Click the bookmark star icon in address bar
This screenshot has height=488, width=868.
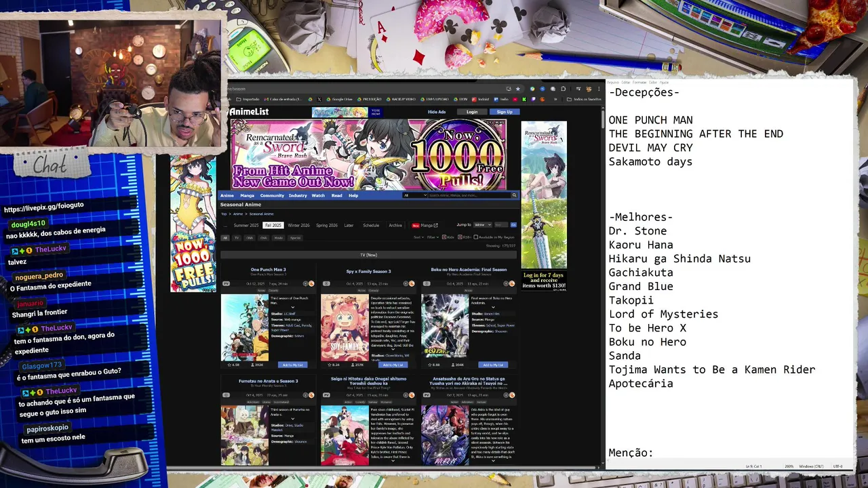[x=518, y=89]
